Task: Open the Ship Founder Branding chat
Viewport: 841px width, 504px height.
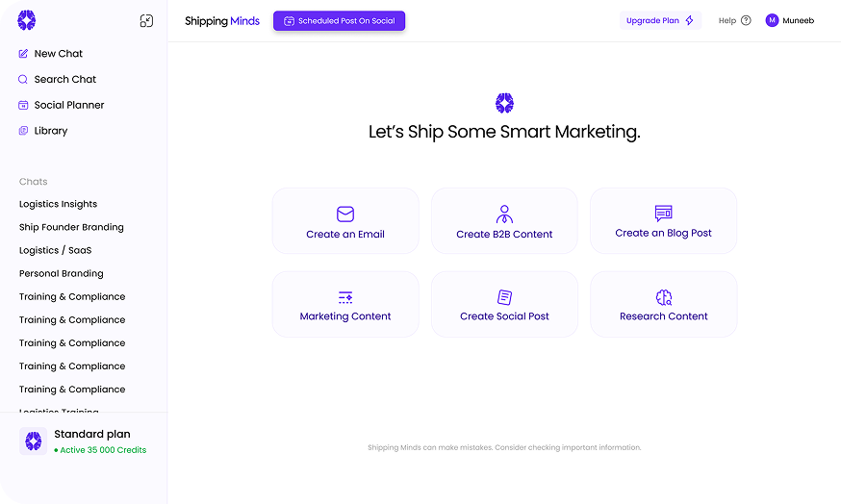Action: (x=71, y=227)
